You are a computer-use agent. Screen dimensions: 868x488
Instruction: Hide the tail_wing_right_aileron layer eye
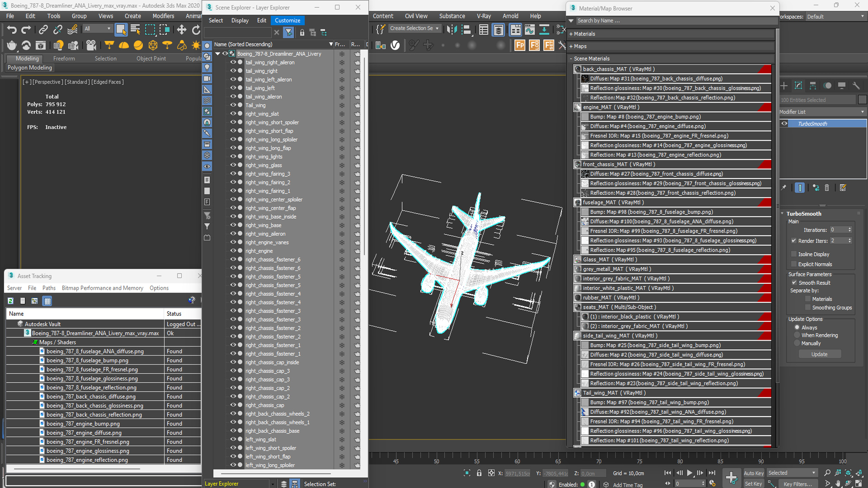click(x=233, y=62)
